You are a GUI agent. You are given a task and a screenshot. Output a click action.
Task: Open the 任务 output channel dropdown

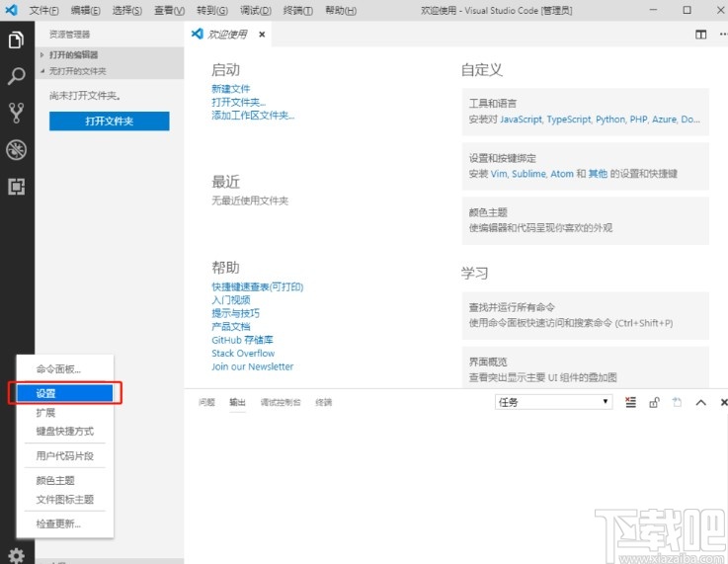tap(553, 402)
